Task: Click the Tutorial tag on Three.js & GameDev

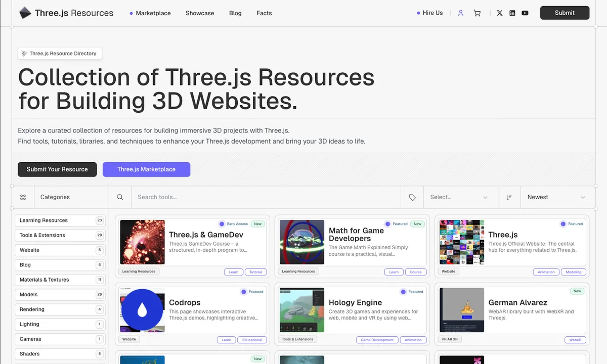Action: pos(255,272)
